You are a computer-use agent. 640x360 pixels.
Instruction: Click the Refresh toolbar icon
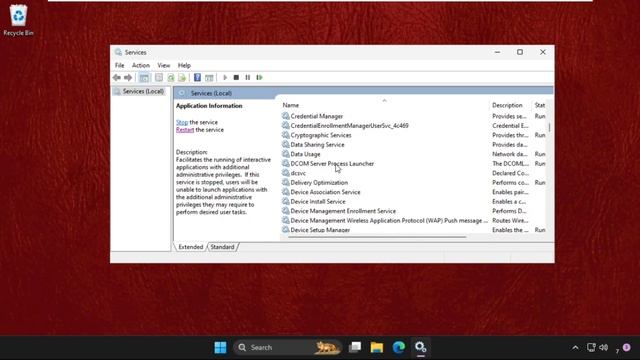click(171, 78)
